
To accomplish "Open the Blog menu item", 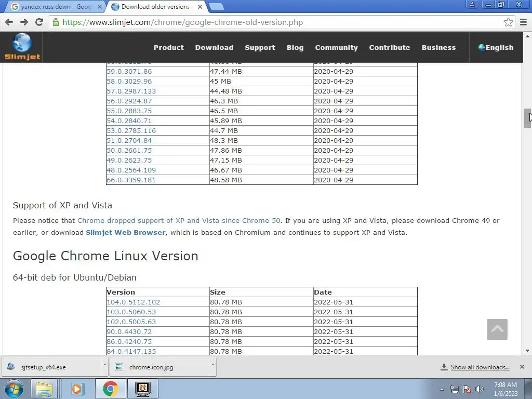I will coord(295,47).
